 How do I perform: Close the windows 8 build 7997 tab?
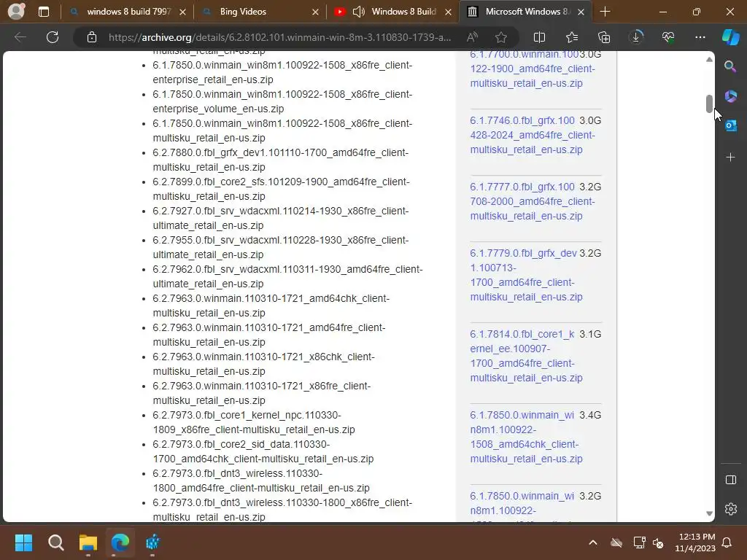click(x=182, y=12)
